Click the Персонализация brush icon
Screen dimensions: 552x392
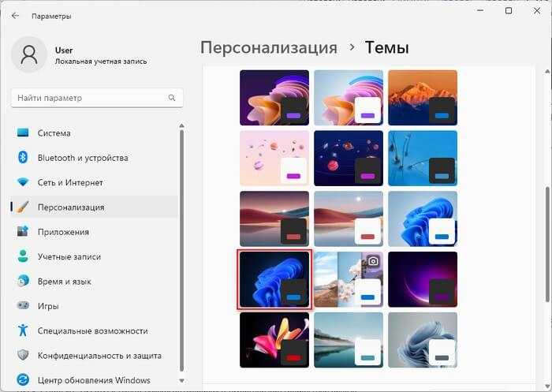23,207
